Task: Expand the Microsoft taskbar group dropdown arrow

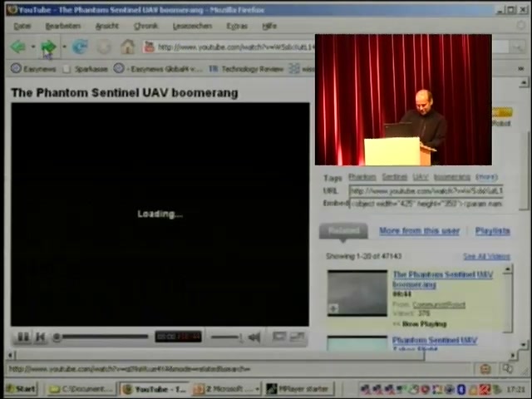Action: (258, 389)
